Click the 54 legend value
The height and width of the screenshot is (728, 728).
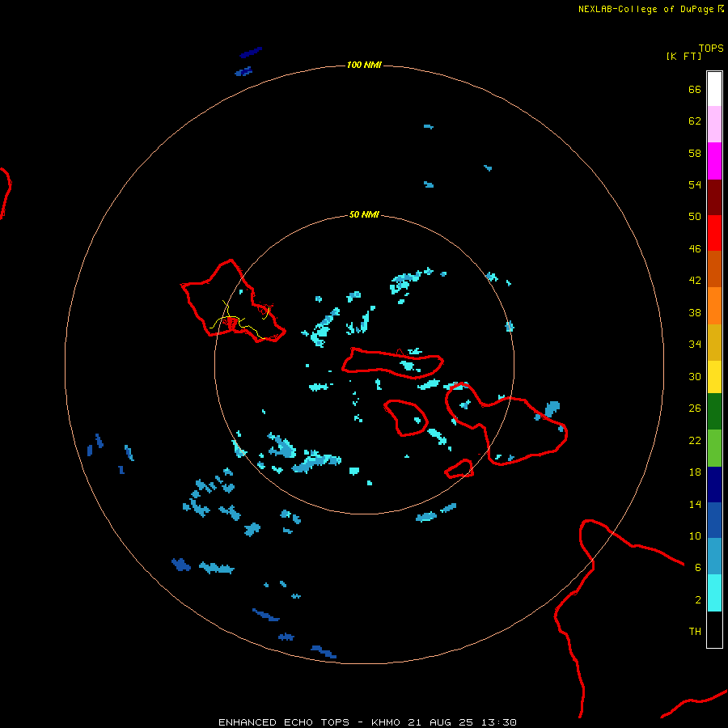pyautogui.click(x=695, y=184)
